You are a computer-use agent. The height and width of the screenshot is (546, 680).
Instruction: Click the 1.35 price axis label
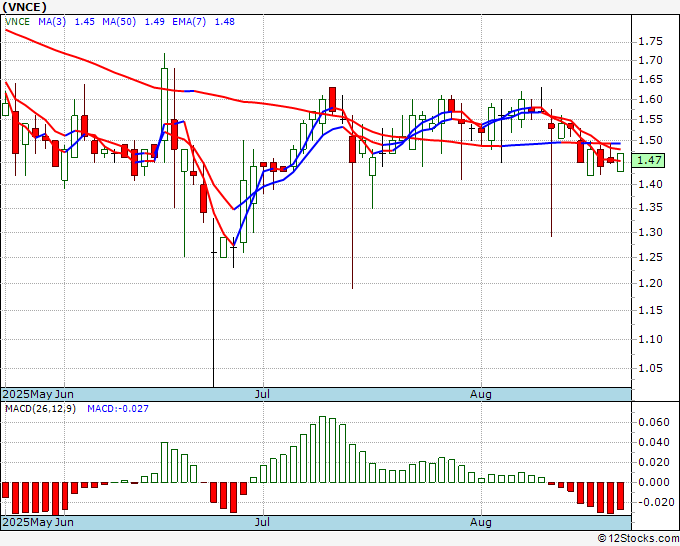click(651, 208)
